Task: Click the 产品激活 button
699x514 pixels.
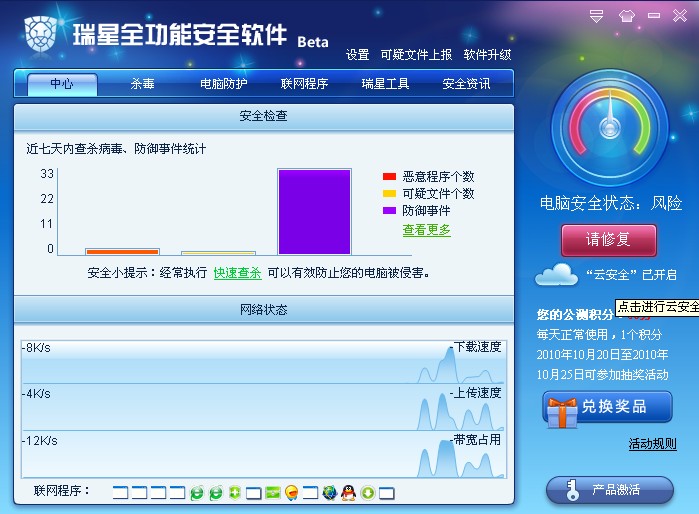Action: pos(610,490)
